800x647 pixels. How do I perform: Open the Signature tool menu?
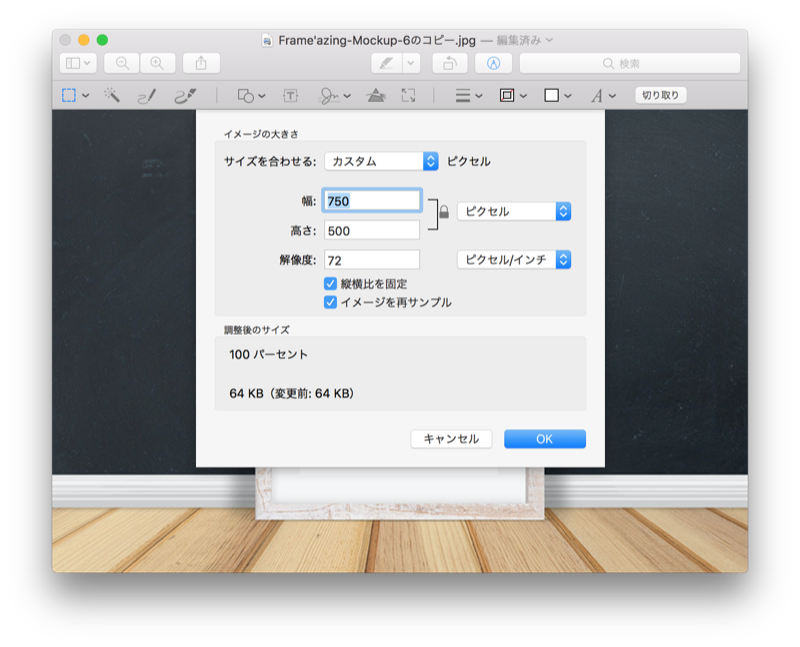tap(334, 95)
